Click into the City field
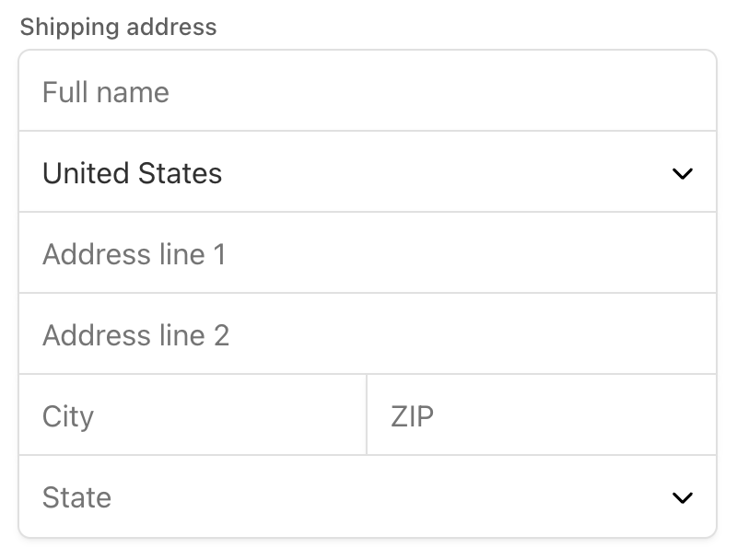 pyautogui.click(x=192, y=416)
